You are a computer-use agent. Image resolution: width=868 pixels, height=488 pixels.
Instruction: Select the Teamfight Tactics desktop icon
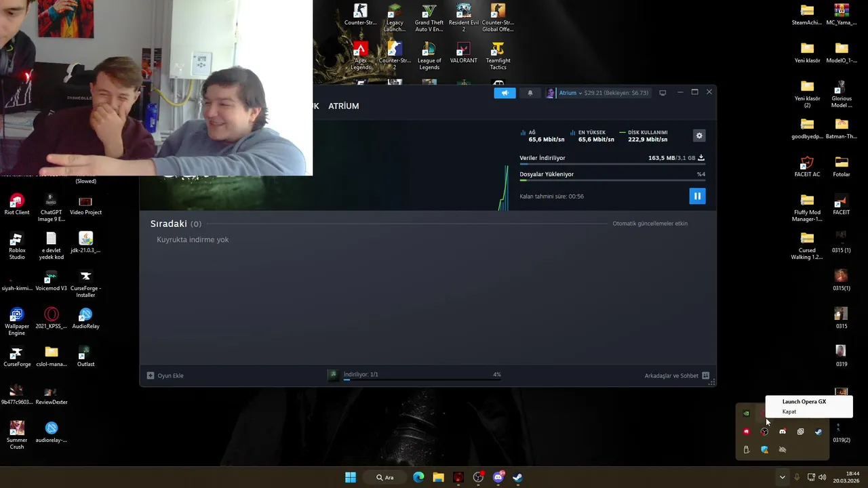click(498, 57)
